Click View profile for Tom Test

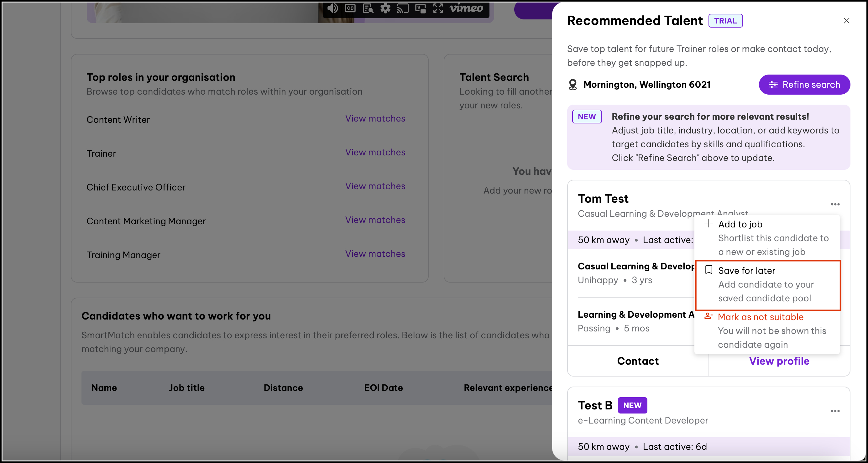[779, 361]
